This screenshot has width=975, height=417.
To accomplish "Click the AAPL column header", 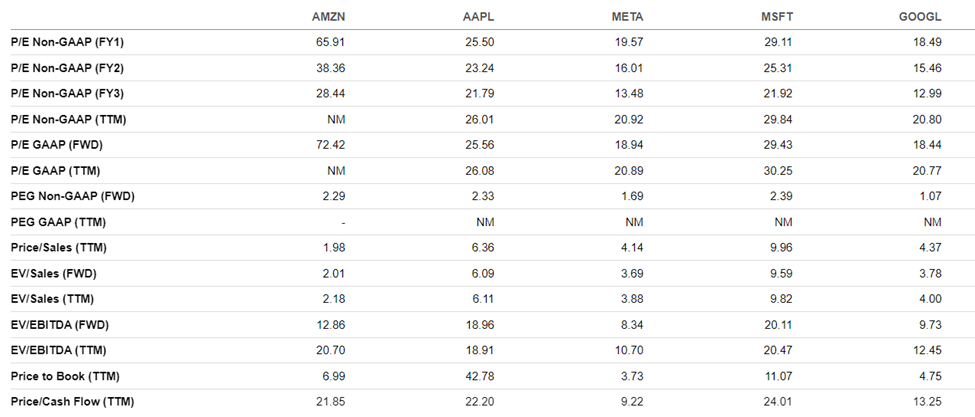I will coord(486,16).
